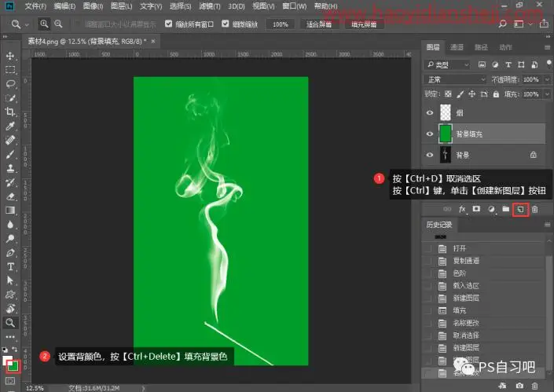This screenshot has height=392, width=554.
Task: Click the 适合屏幕 button
Action: [319, 24]
